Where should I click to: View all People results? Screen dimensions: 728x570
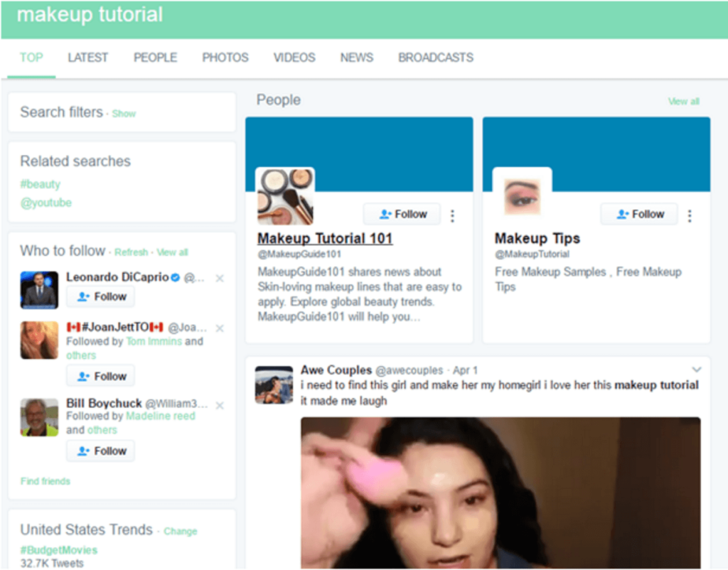point(684,101)
